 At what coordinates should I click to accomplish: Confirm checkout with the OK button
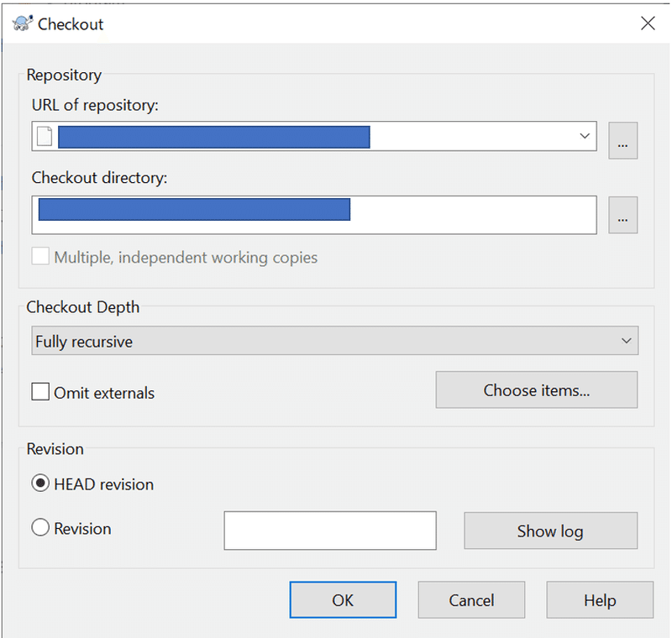coord(343,600)
